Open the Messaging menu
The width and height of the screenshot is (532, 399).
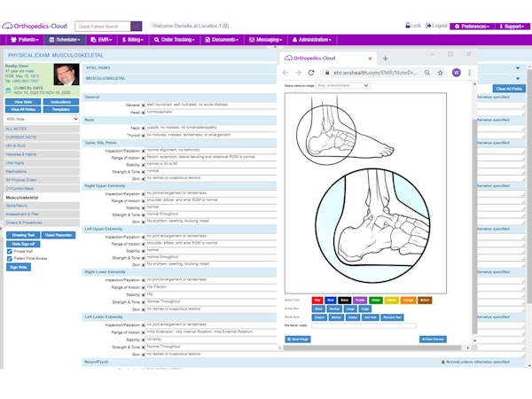pos(266,40)
